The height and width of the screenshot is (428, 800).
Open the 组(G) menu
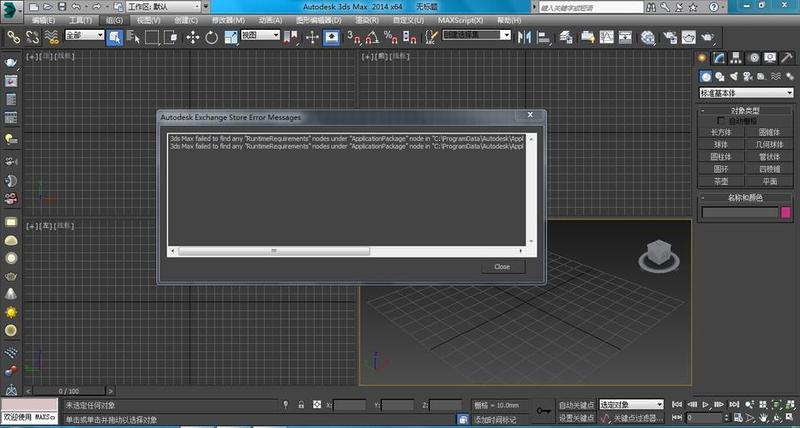point(112,20)
